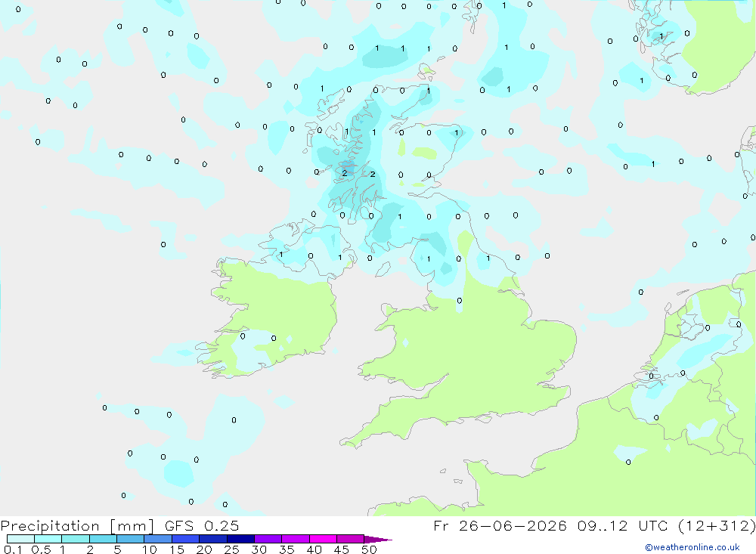
Task: Pick the 45–50 mm legend color box
Action: pyautogui.click(x=351, y=539)
